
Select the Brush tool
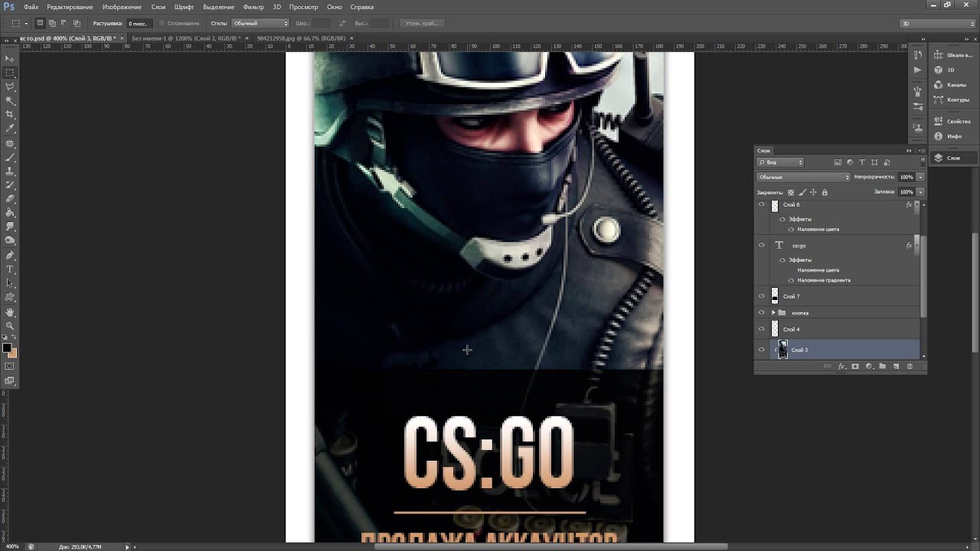10,157
